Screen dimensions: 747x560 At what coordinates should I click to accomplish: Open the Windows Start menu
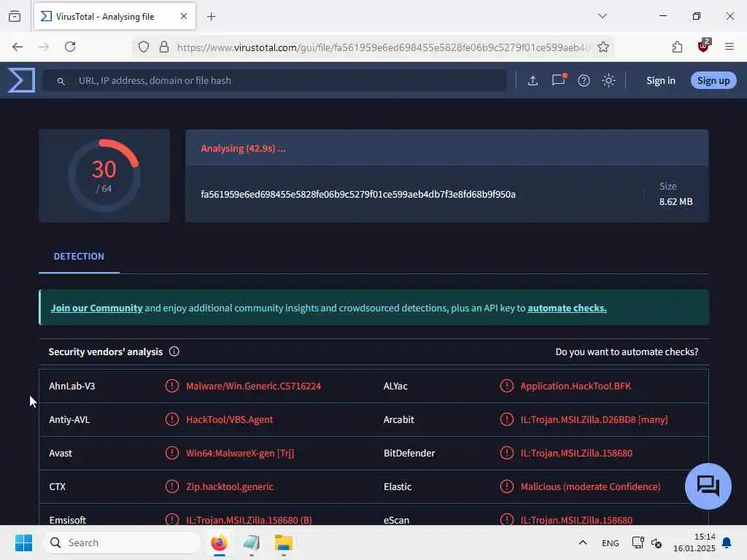[23, 542]
